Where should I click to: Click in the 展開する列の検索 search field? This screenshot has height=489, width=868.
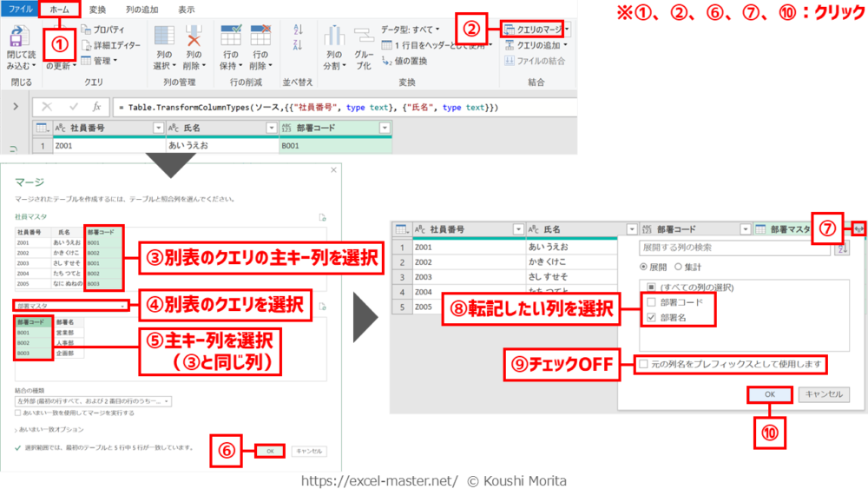pos(724,248)
